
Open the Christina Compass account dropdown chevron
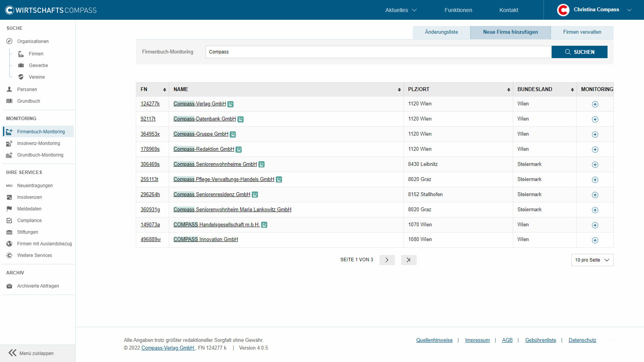[x=629, y=10]
